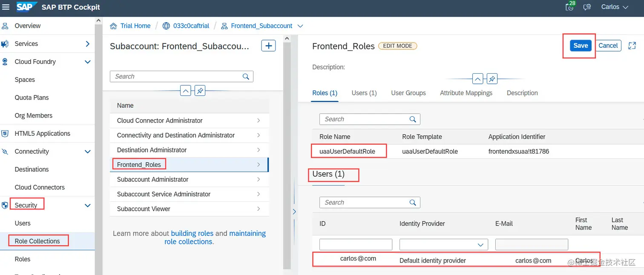The image size is (644, 275).
Task: Click the SAP logo
Action: click(x=26, y=7)
